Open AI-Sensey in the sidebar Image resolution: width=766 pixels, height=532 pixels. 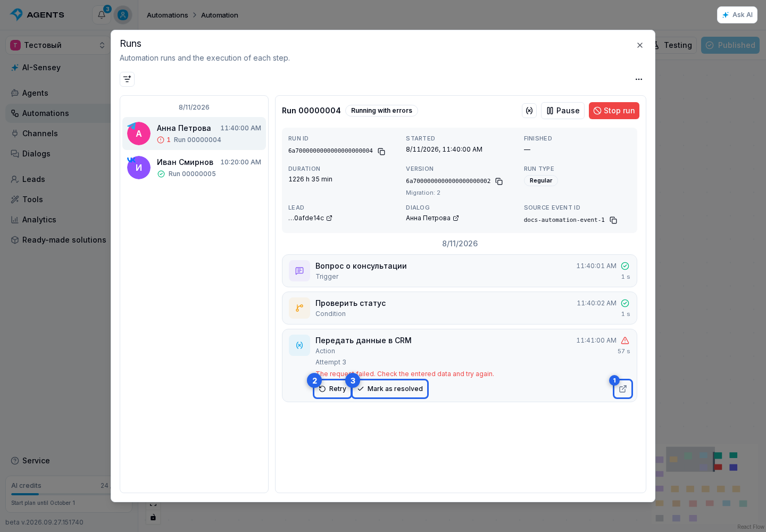(58, 68)
